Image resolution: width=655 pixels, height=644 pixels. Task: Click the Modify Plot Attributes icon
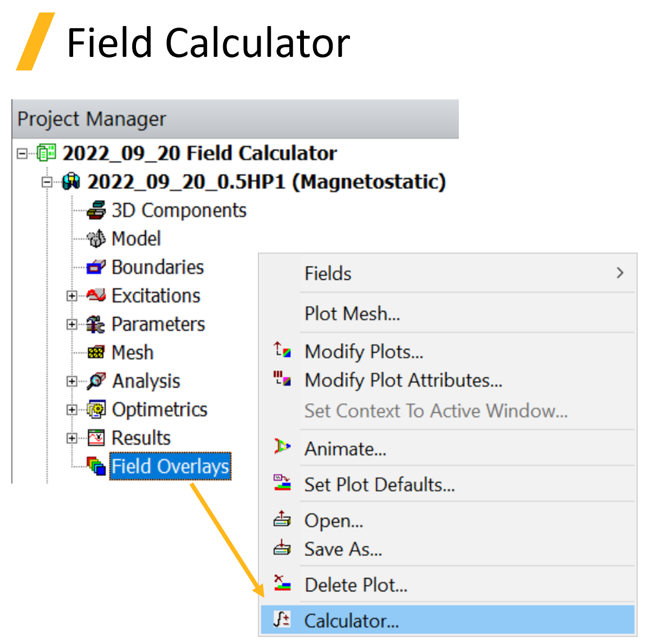point(282,379)
